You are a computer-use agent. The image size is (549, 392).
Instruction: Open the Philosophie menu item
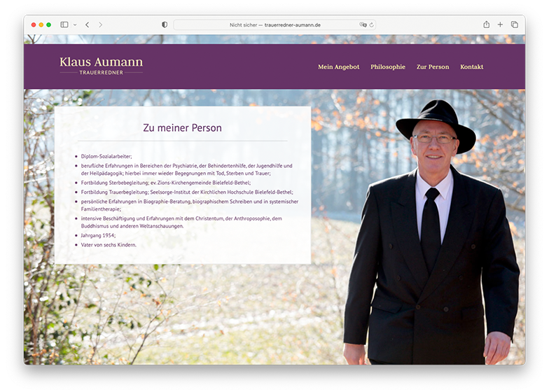pyautogui.click(x=388, y=67)
